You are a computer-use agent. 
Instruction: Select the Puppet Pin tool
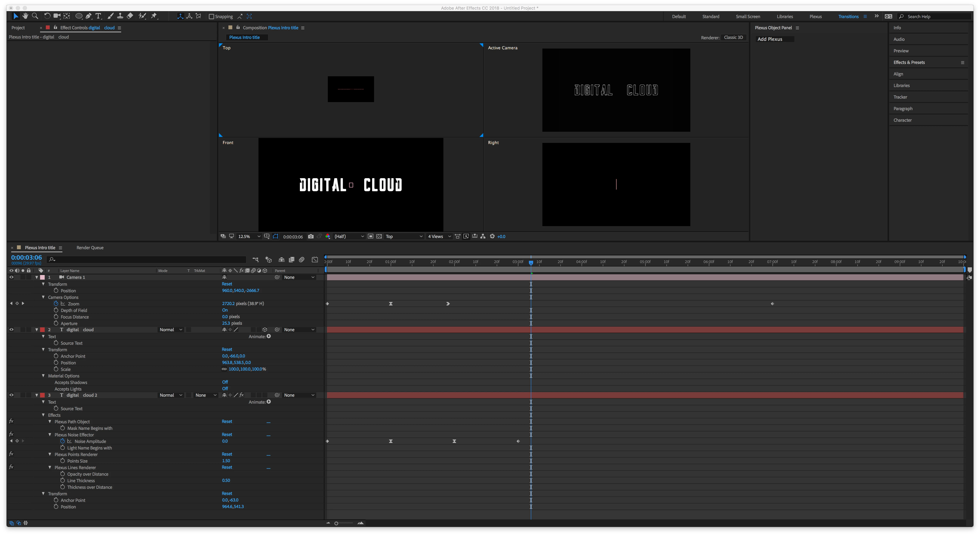coord(154,16)
